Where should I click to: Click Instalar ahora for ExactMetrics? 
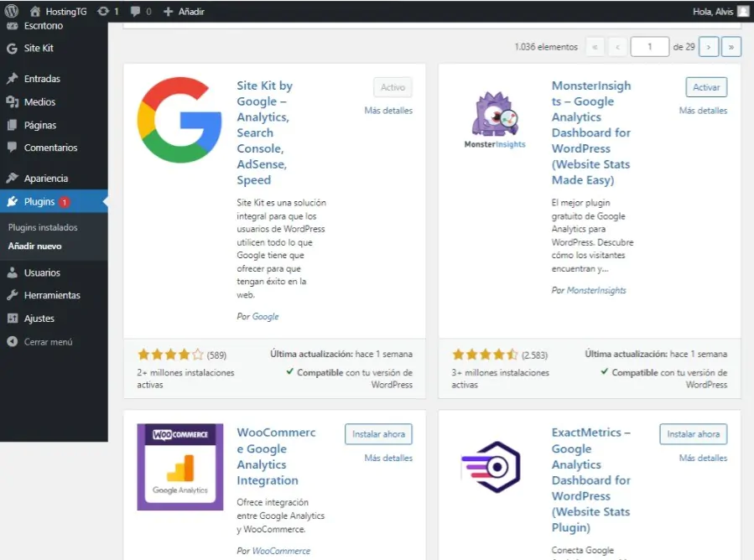693,434
